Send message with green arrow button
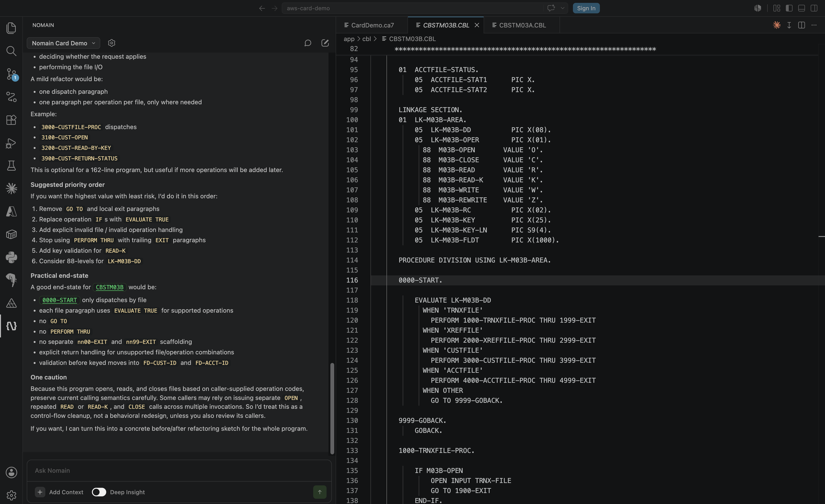 click(319, 492)
